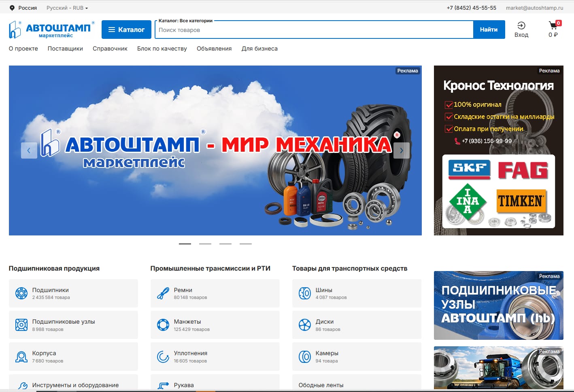Click the Автоштамп marketplace logo
574x392 pixels.
52,30
